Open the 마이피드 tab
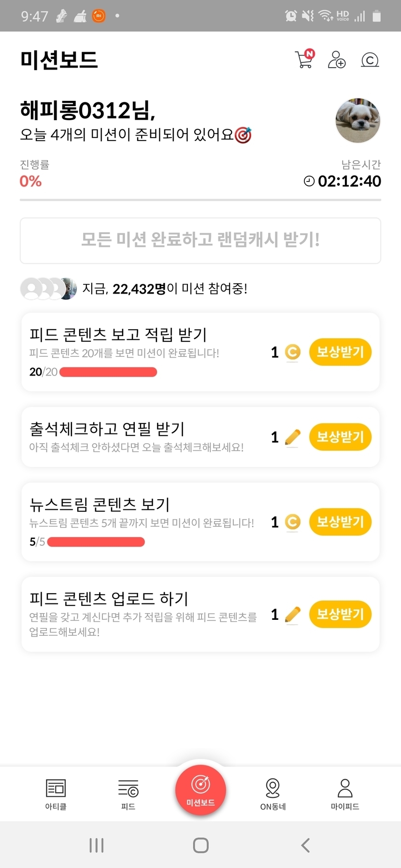Screen dimensions: 401x868 click(345, 794)
